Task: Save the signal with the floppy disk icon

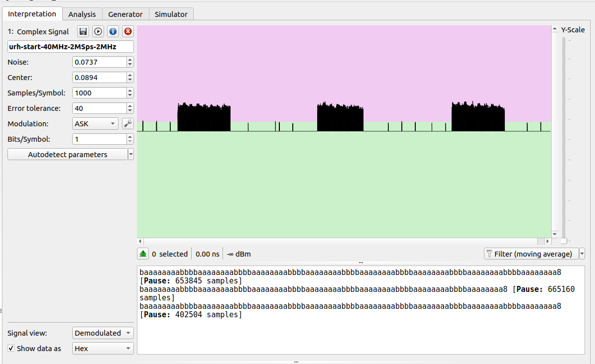Action: [x=83, y=31]
